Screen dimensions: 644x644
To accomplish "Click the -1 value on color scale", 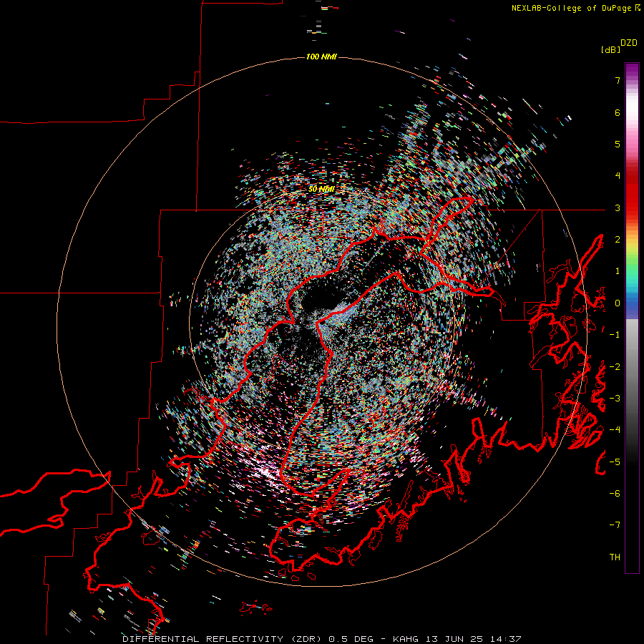I will click(x=615, y=335).
